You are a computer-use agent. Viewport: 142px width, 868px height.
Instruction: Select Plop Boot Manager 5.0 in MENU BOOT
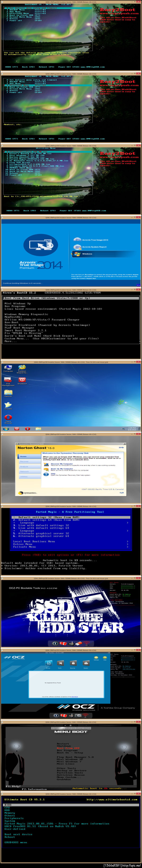(75, 757)
